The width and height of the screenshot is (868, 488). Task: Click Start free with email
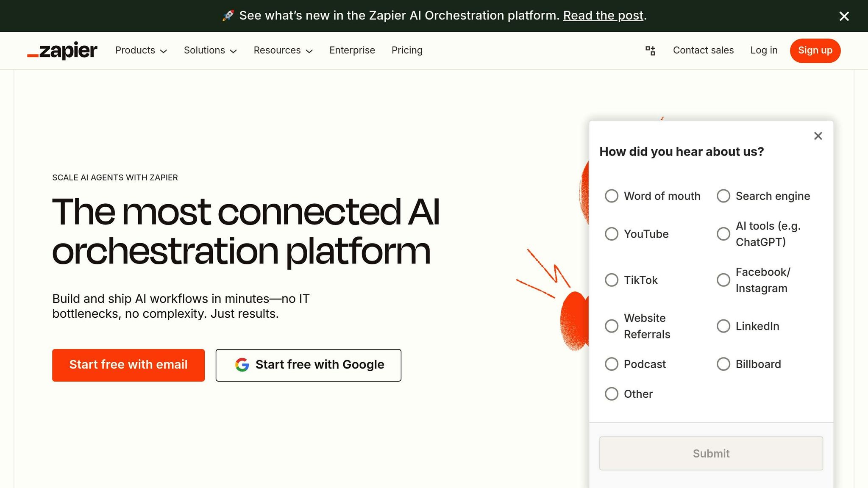point(128,365)
